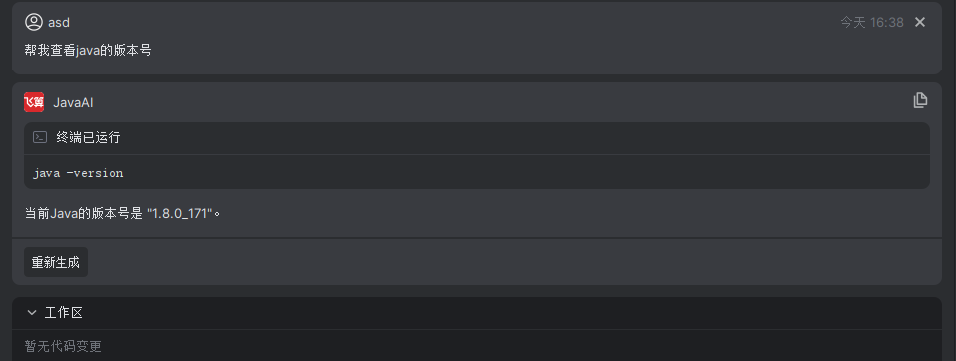This screenshot has width=956, height=361.
Task: Click the message 帮我查看java的版本号
Action: click(x=88, y=50)
